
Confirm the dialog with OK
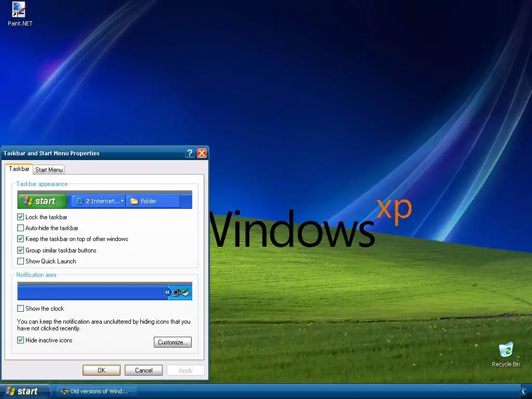point(101,370)
